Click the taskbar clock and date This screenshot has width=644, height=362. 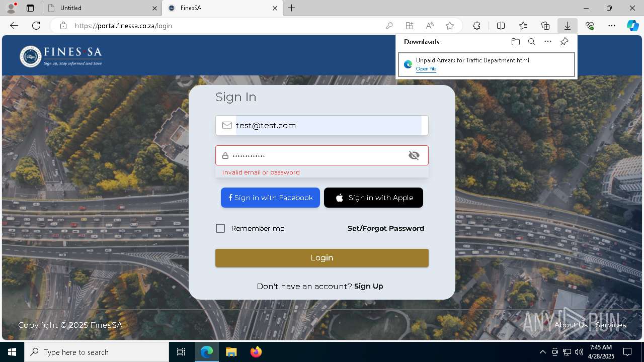(601, 352)
